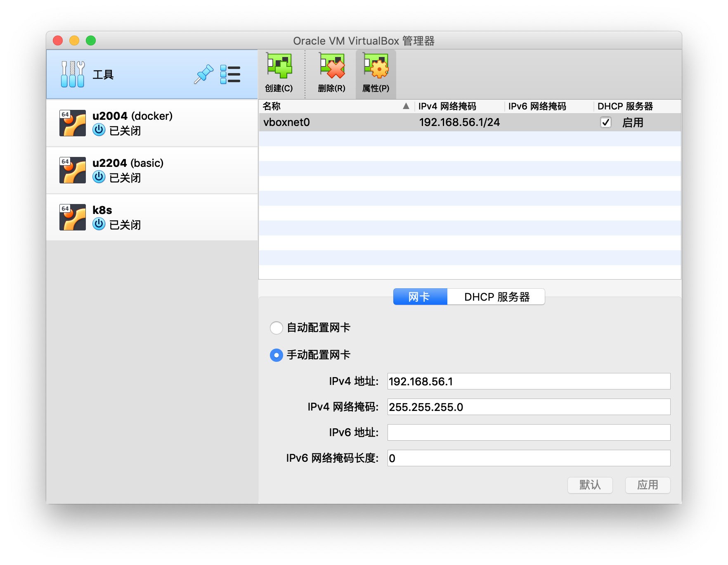Click the pin icon in Tools row
The height and width of the screenshot is (565, 728).
point(203,74)
